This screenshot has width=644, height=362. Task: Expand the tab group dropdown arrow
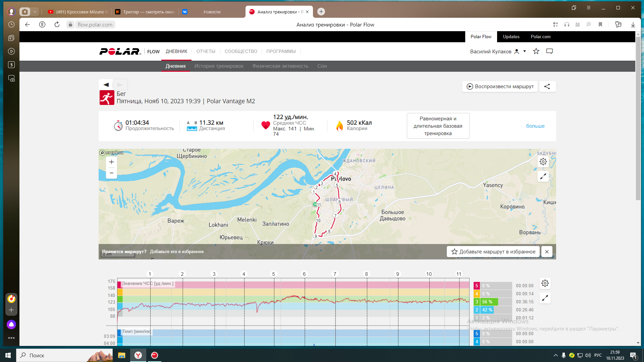[x=35, y=12]
